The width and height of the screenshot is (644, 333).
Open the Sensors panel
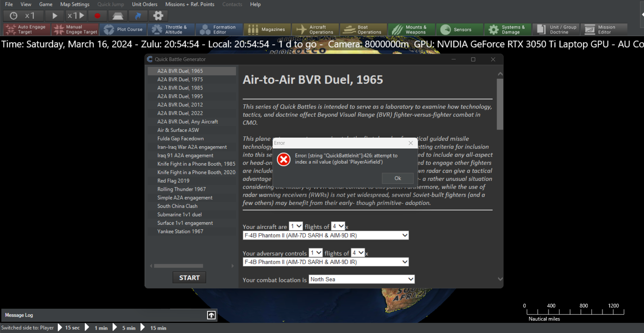[459, 29]
